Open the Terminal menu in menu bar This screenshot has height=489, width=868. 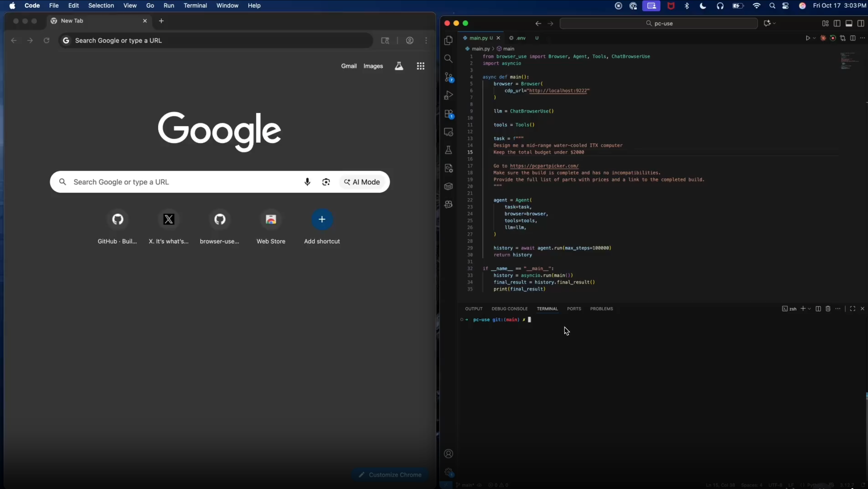[x=195, y=5]
